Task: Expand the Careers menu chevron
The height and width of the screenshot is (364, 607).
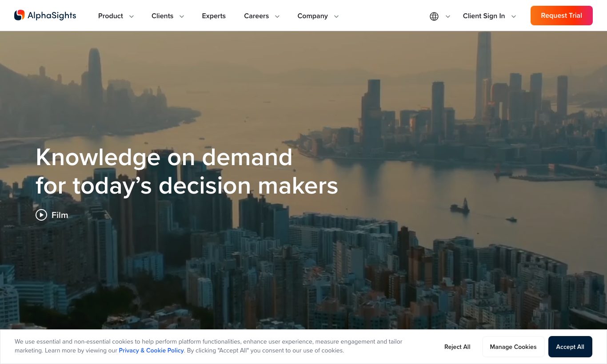Action: click(277, 16)
